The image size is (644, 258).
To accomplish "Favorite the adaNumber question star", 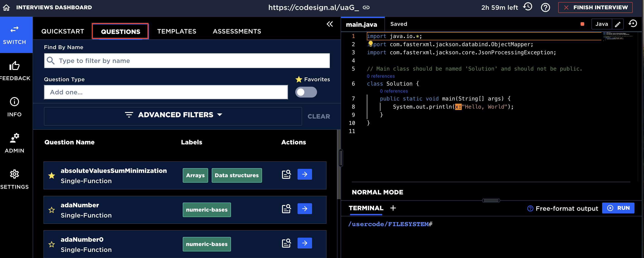I will tap(52, 210).
